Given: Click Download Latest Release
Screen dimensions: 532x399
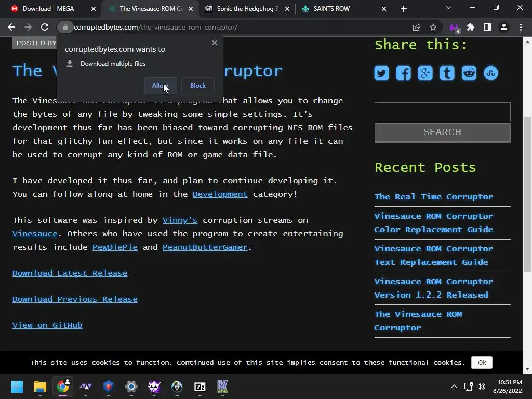Looking at the screenshot, I should point(70,273).
